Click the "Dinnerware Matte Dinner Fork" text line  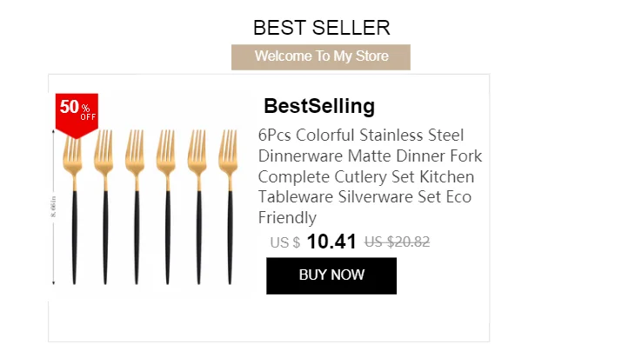[371, 156]
